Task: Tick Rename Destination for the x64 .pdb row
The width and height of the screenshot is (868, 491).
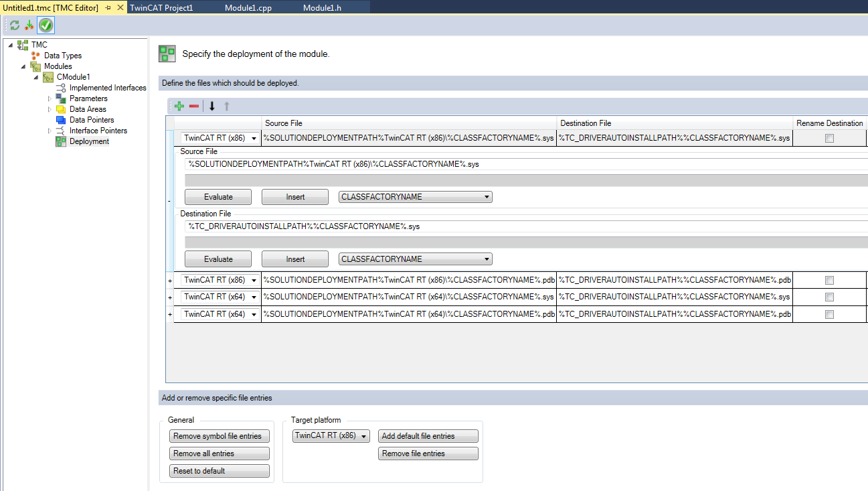Action: [x=829, y=314]
